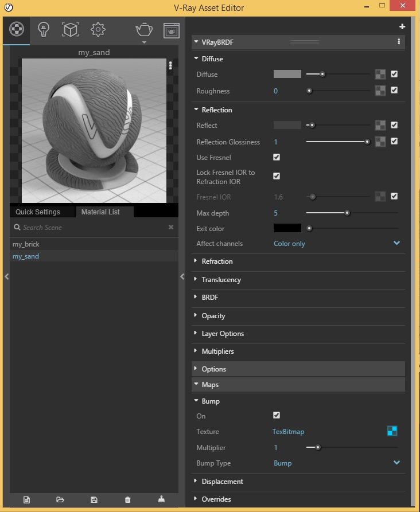Show the frame buffer window icon

[x=171, y=31]
